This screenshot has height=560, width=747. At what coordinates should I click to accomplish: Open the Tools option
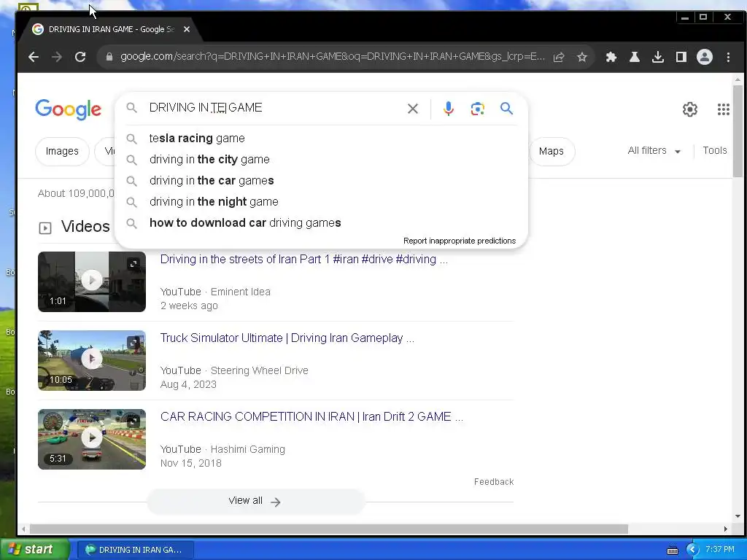(x=715, y=150)
